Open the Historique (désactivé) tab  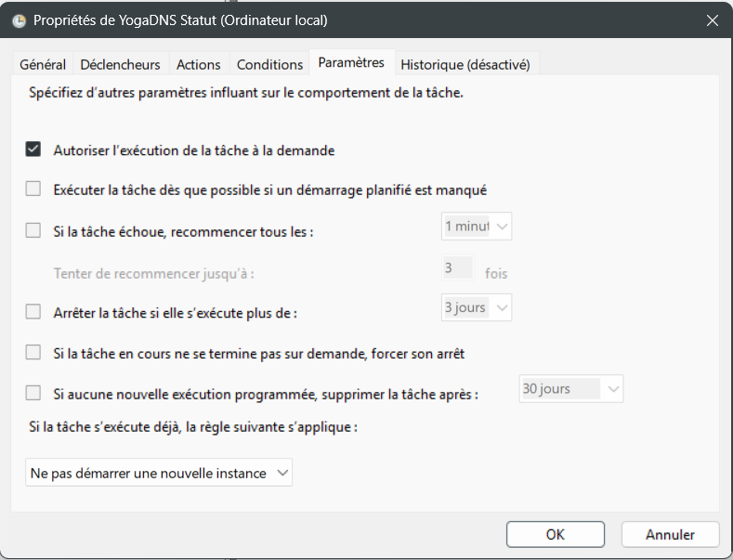click(x=465, y=65)
